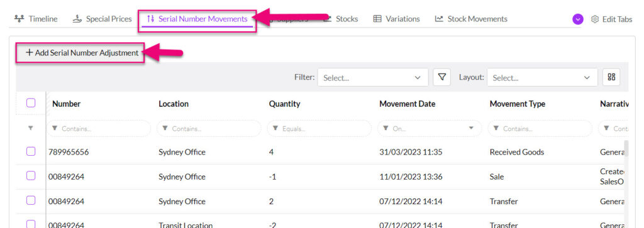Sort by Movement Type column header
The width and height of the screenshot is (644, 228).
coord(517,104)
